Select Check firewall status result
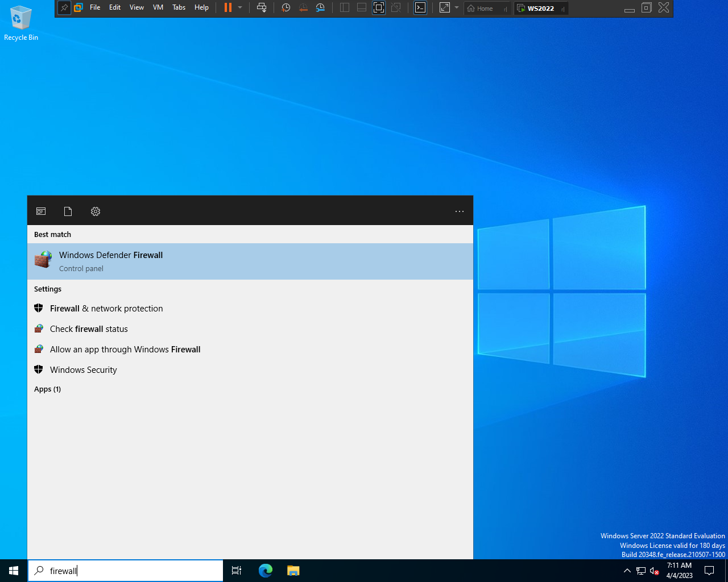This screenshot has height=582, width=728. [250, 329]
